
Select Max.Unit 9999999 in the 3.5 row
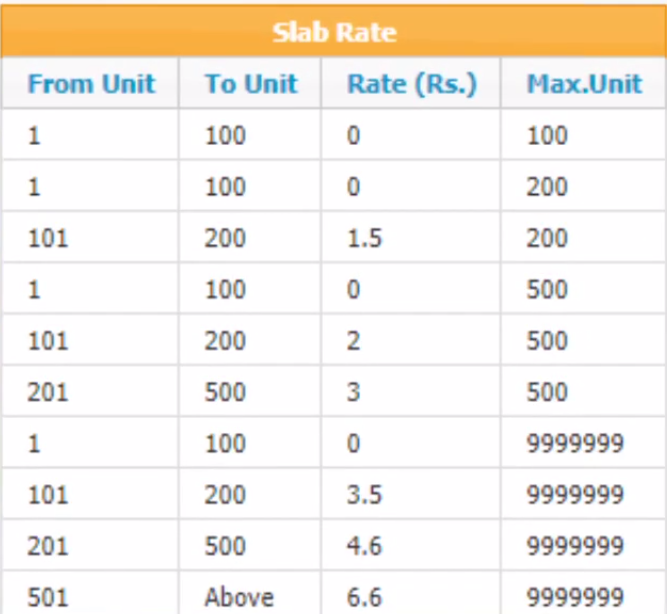(x=584, y=494)
